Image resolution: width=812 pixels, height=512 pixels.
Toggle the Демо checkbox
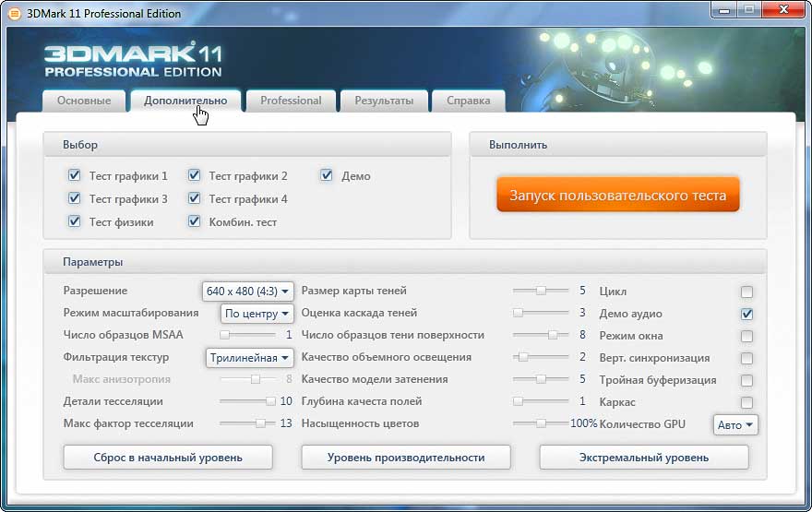click(x=327, y=175)
